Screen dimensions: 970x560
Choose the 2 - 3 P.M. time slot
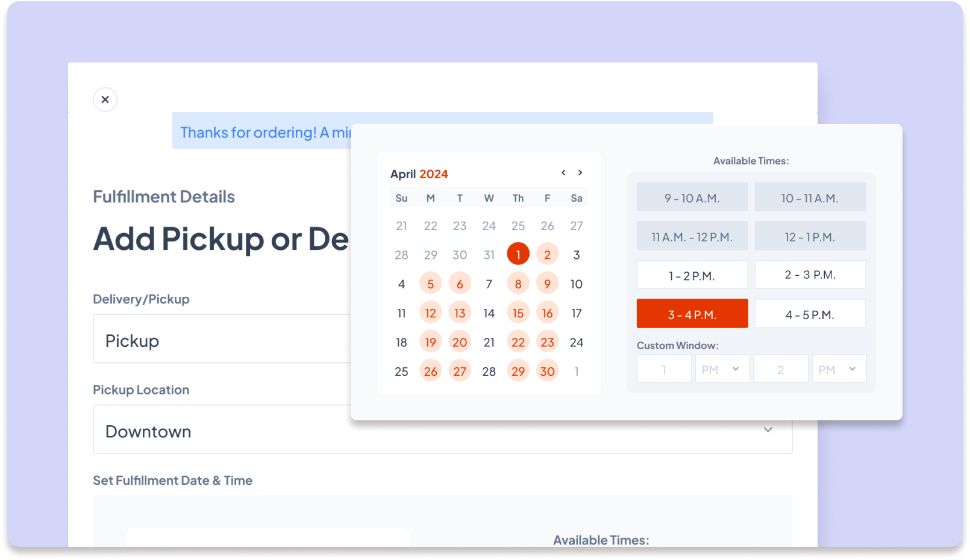[810, 275]
